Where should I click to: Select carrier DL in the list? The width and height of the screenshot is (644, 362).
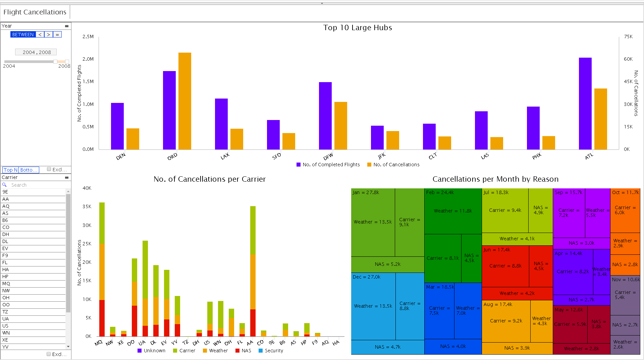click(x=33, y=241)
